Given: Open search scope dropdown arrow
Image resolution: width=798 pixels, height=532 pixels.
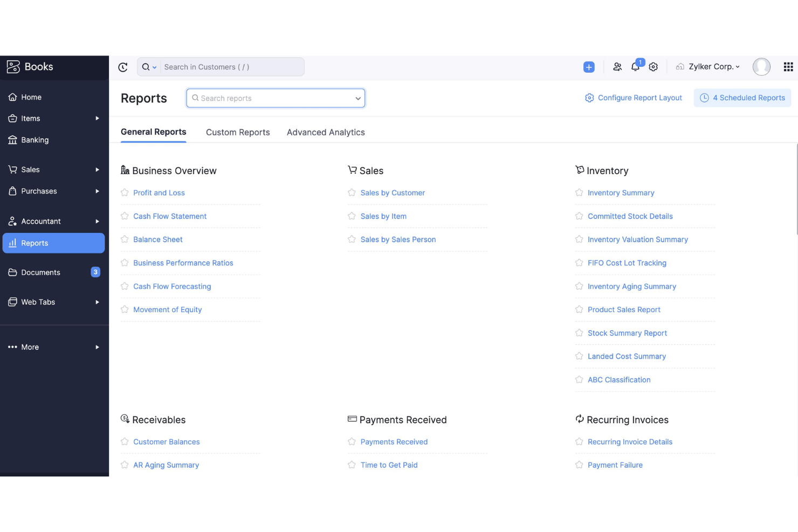Looking at the screenshot, I should click(155, 67).
